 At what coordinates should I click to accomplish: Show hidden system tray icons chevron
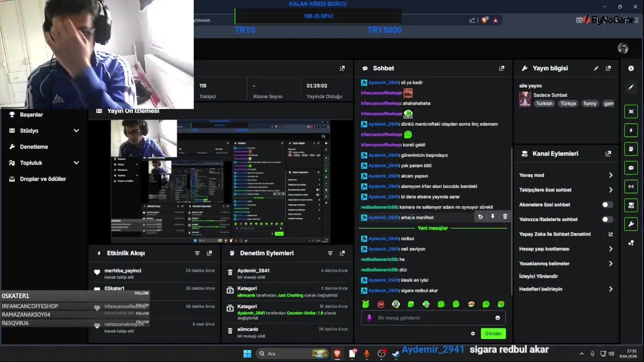point(582,354)
